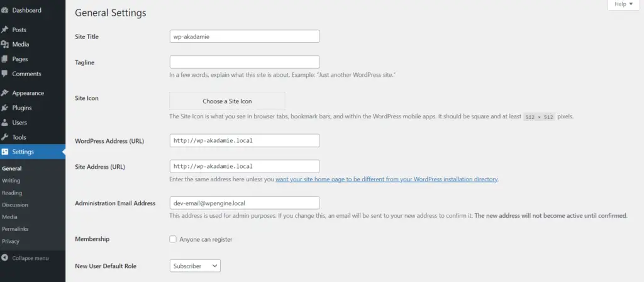Click the Site Address (URL) label

pyautogui.click(x=100, y=167)
